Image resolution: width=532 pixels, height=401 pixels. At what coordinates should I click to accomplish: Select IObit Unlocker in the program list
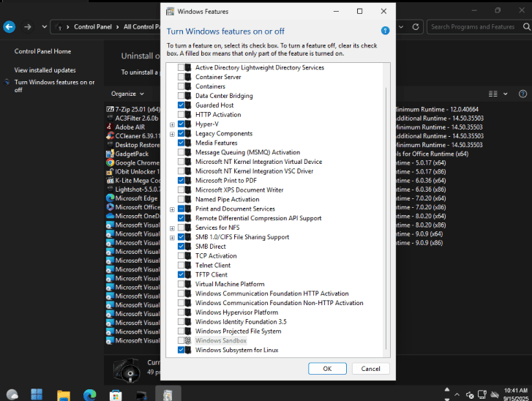click(133, 171)
